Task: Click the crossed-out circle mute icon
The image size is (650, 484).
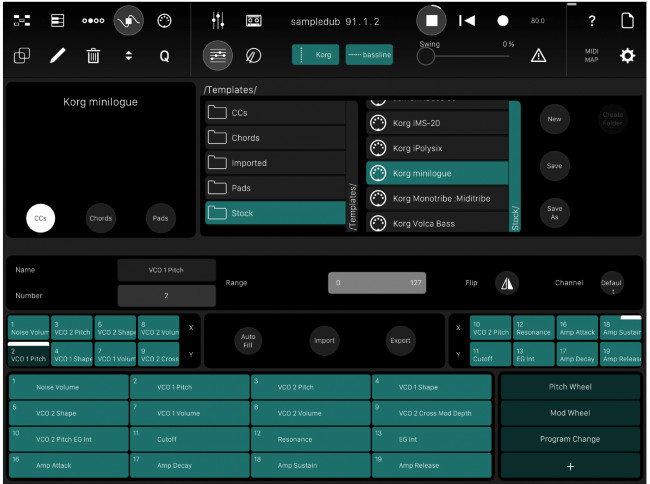Action: [x=253, y=55]
